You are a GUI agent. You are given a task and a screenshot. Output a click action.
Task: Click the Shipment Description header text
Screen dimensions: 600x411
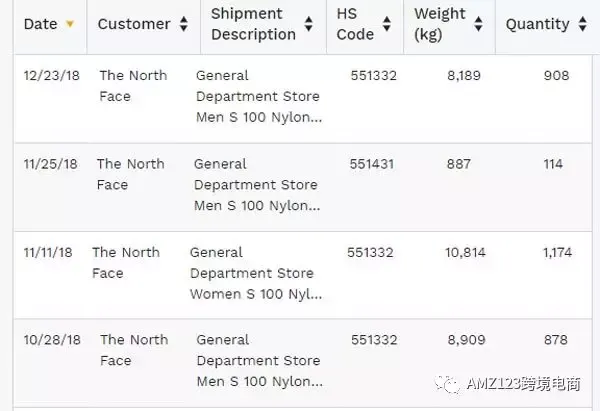[253, 24]
